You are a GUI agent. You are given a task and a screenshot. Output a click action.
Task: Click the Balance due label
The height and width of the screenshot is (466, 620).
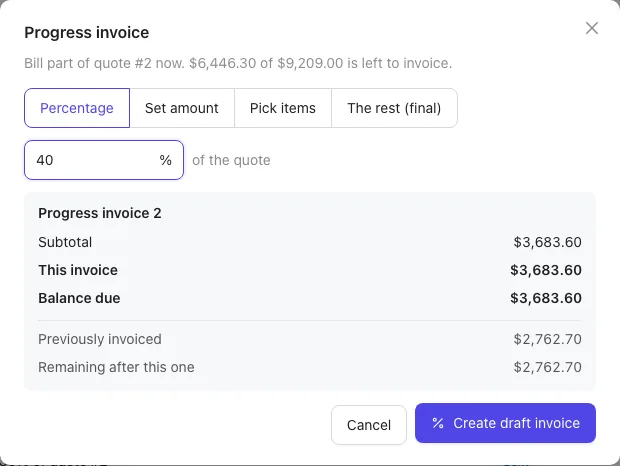tap(79, 298)
